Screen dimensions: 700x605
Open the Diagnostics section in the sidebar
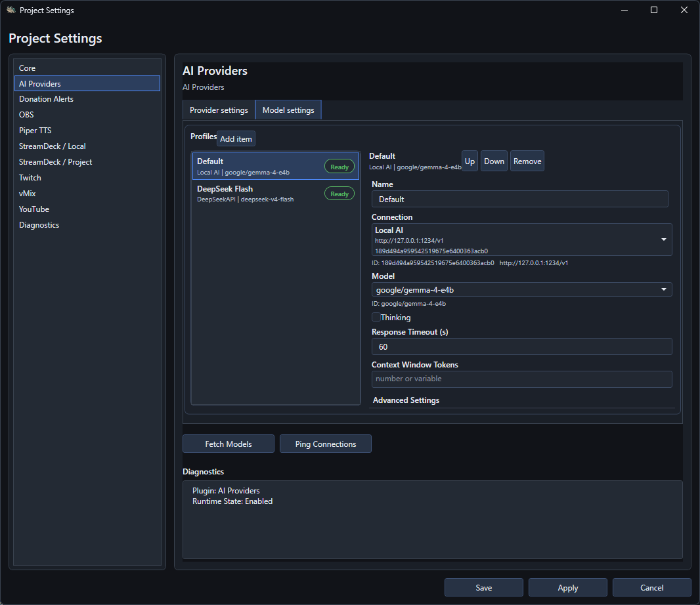tap(87, 225)
